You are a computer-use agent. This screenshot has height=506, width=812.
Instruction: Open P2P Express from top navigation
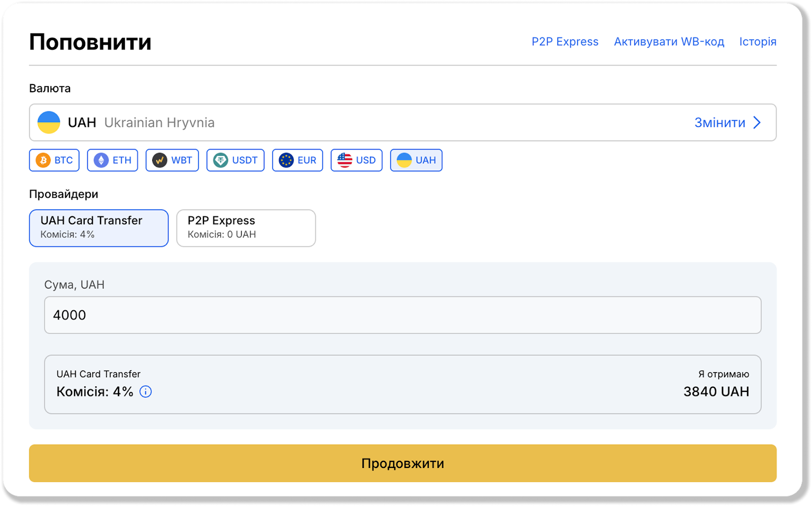[x=565, y=42]
